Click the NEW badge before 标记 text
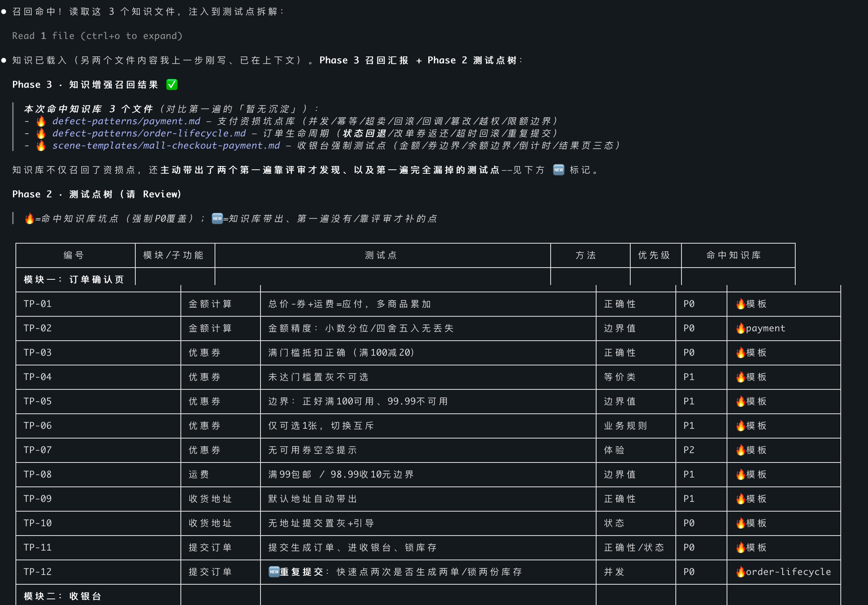 click(x=559, y=170)
